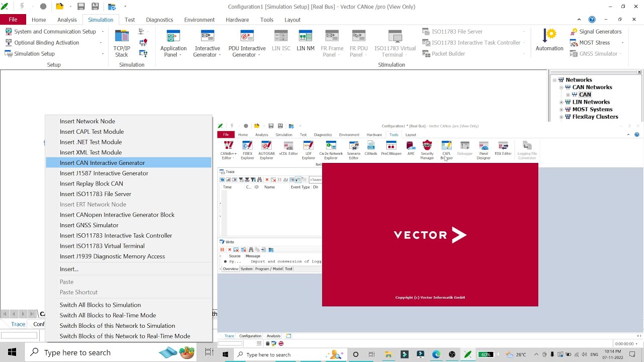Open CANdb++ Editor in inner window
Screen dimensions: 644x362
point(229,150)
